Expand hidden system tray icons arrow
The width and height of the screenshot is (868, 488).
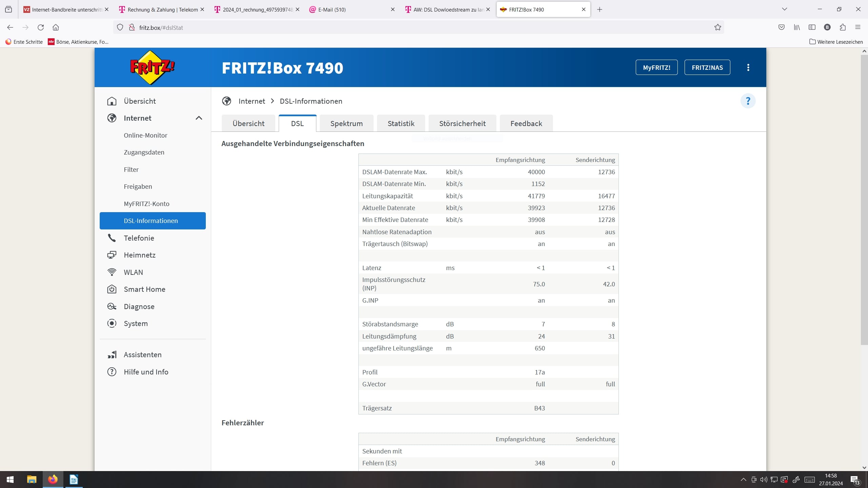pyautogui.click(x=743, y=480)
